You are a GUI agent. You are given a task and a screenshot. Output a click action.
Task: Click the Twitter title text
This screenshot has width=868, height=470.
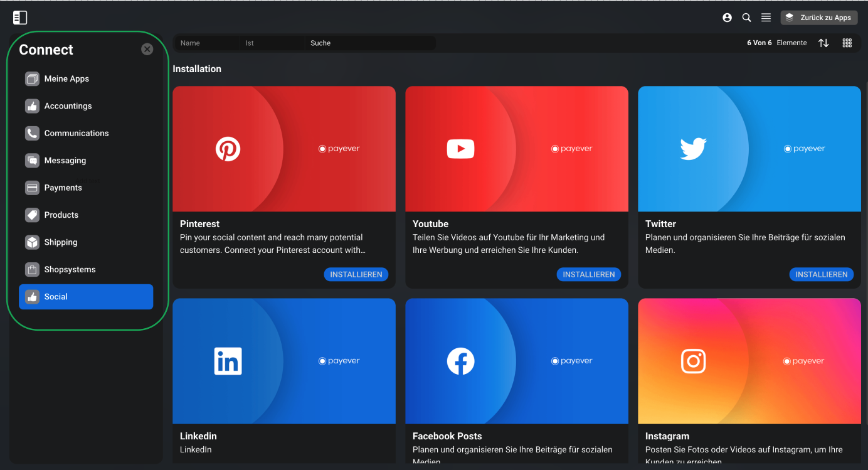[x=660, y=224]
